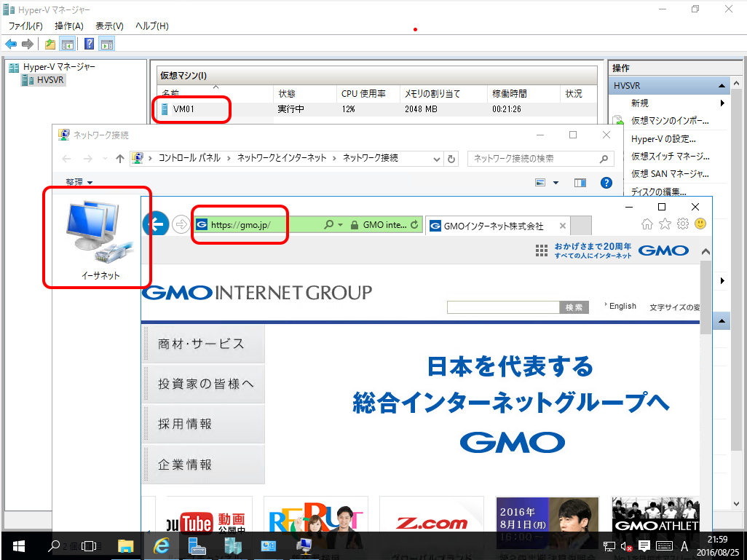
Task: Click コントロール パネル in the breadcrumb
Action: (x=189, y=158)
